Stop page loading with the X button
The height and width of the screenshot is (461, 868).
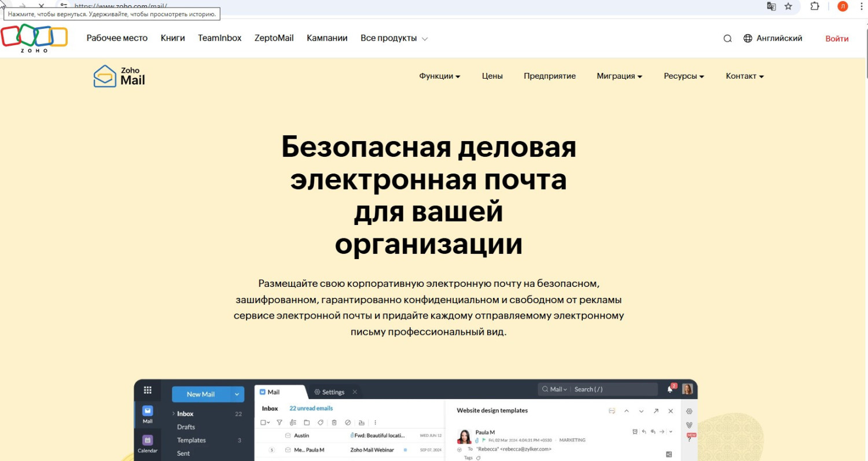[x=41, y=6]
